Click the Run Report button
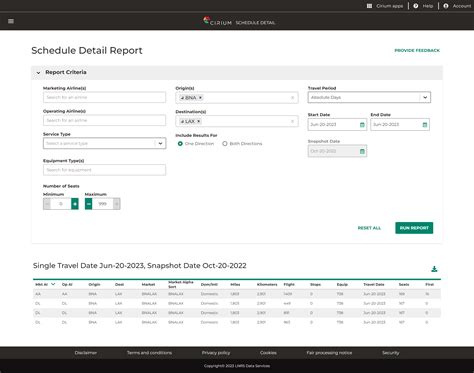This screenshot has width=474, height=373. pyautogui.click(x=414, y=228)
